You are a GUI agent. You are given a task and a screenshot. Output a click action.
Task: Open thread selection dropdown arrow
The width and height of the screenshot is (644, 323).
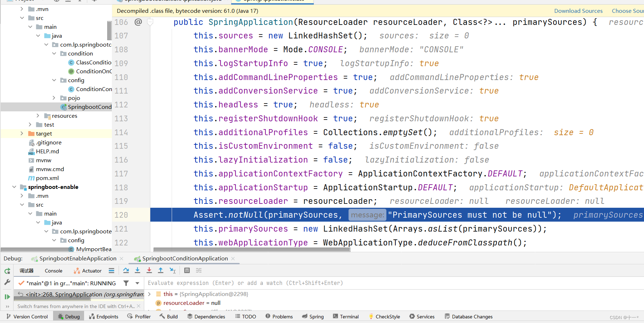pos(137,283)
